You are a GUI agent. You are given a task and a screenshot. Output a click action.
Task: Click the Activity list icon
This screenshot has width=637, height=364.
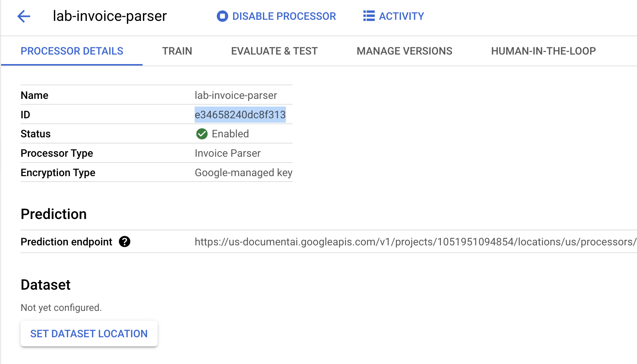[369, 16]
